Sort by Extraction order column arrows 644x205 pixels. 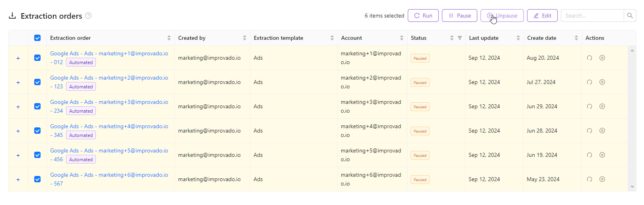169,38
